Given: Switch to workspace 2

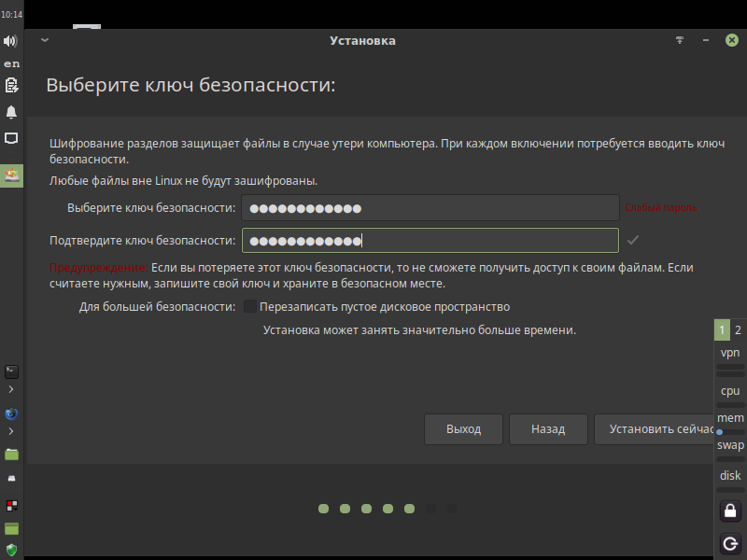Looking at the screenshot, I should point(738,330).
